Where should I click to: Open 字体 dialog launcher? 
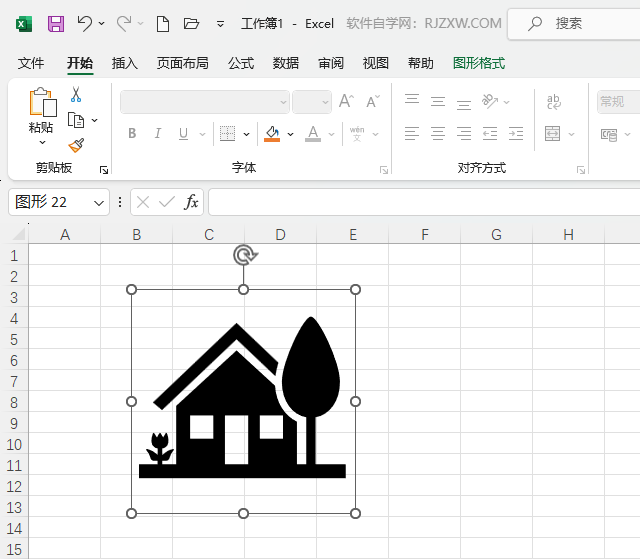pos(384,170)
